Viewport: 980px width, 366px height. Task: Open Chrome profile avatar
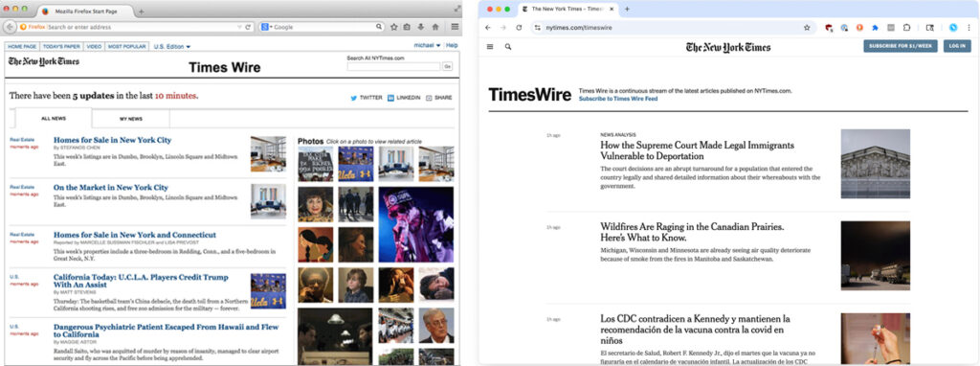coord(953,28)
